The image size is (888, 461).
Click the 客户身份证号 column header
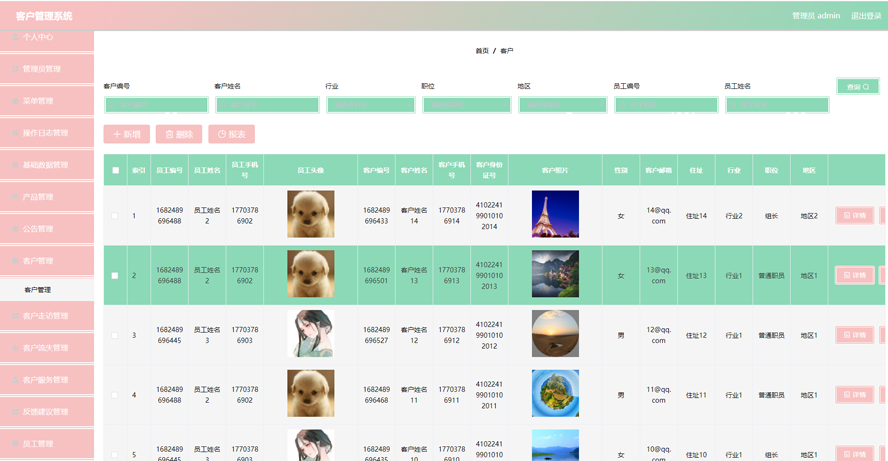pos(489,170)
